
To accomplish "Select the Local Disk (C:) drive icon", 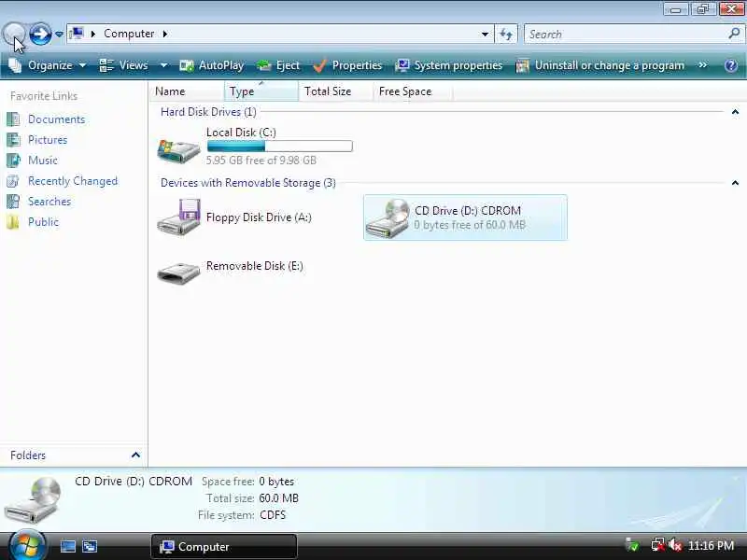I will pos(178,150).
